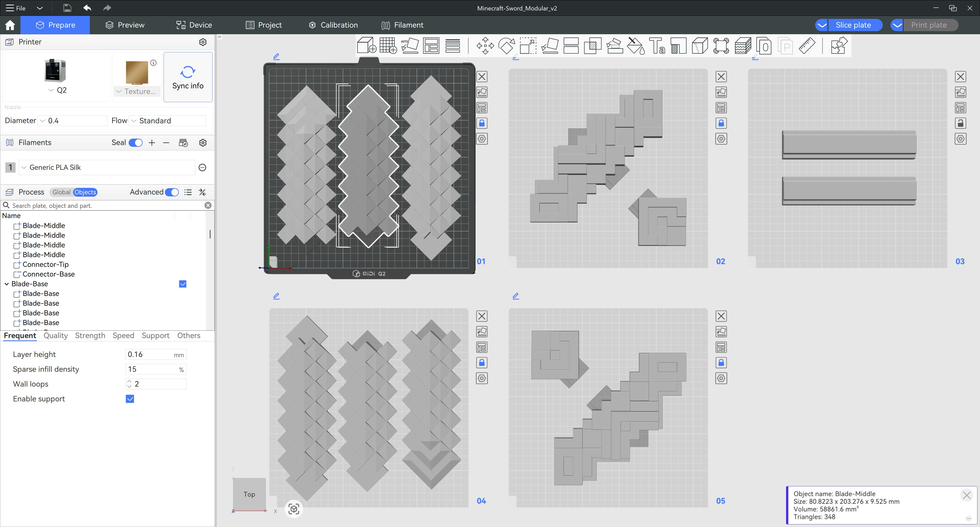Click the Auto orient icon in top toolbar
This screenshot has width=980, height=527.
click(x=410, y=46)
